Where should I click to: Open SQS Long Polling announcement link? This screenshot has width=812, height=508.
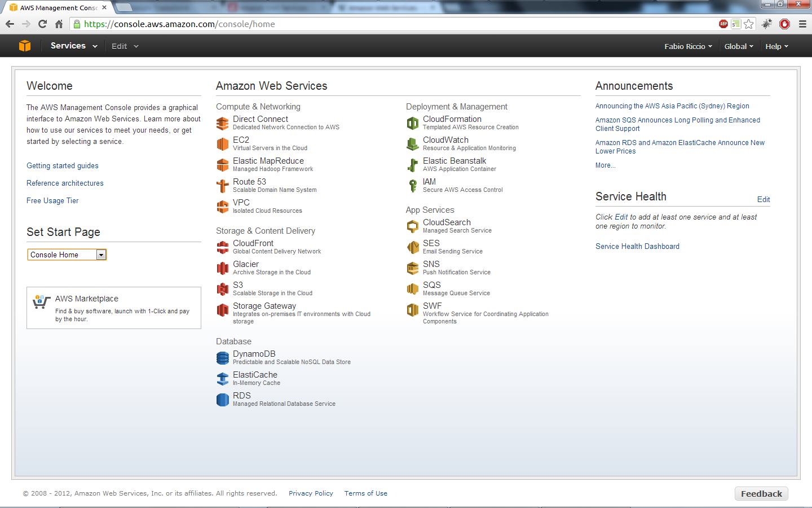point(678,124)
